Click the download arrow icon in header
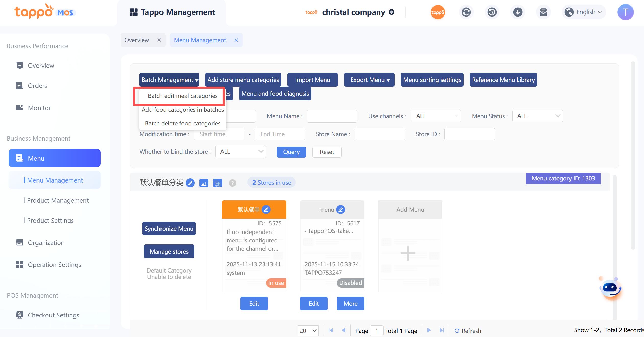644x337 pixels. (x=518, y=12)
